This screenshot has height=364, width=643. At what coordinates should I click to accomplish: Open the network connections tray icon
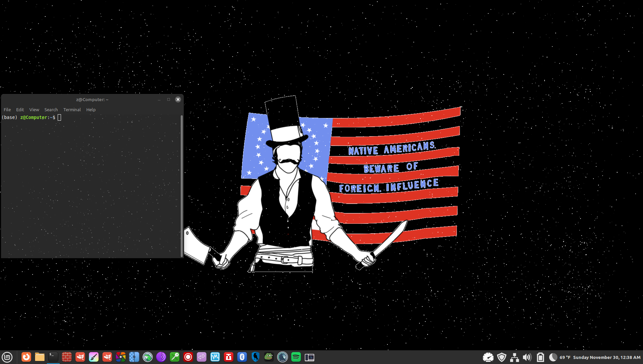pos(515,357)
